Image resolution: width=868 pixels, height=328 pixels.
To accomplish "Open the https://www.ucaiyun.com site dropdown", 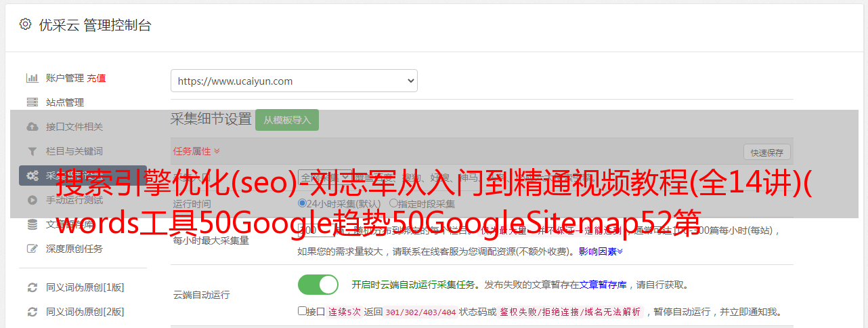I will (x=294, y=81).
